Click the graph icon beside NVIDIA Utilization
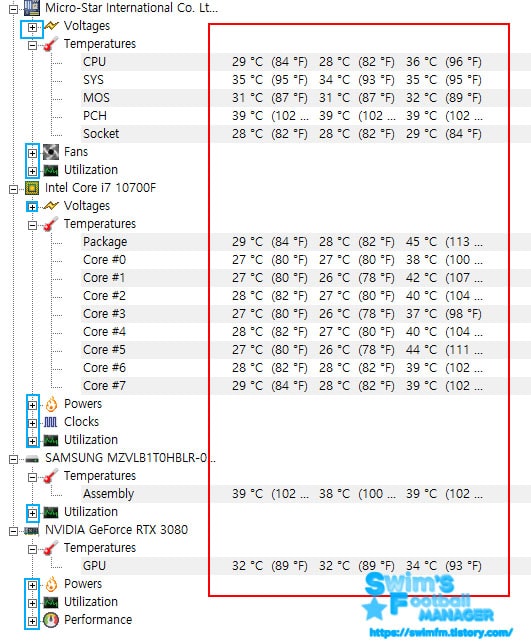Viewport: 531px width, 644px height. point(51,602)
